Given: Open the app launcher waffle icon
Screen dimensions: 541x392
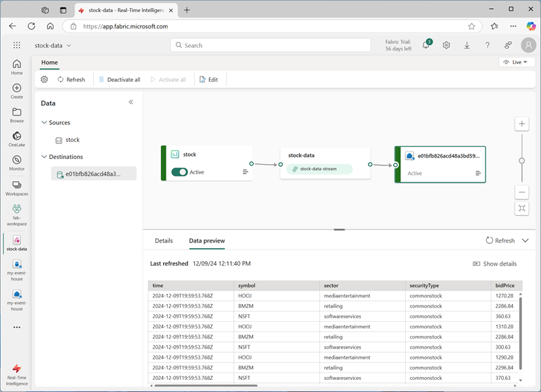Looking at the screenshot, I should coord(16,45).
